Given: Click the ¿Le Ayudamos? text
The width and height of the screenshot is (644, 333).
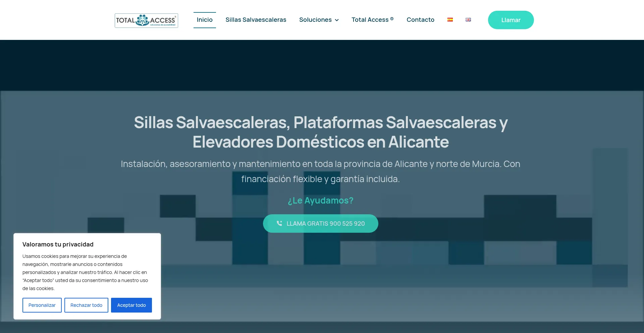Looking at the screenshot, I should 321,201.
